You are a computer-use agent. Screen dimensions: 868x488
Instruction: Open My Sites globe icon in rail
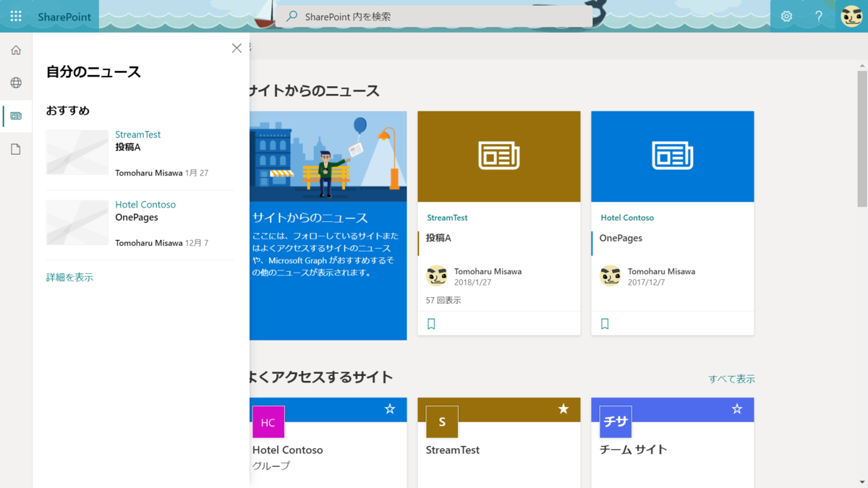(x=16, y=83)
